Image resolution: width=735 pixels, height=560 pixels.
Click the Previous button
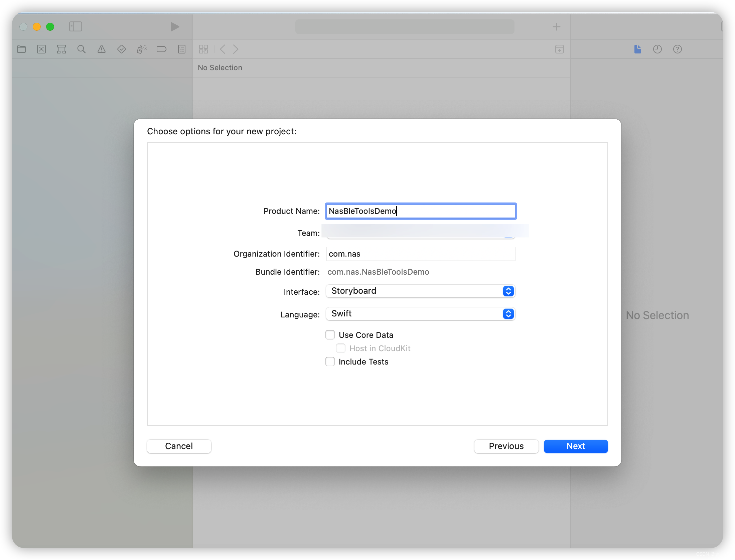coord(506,446)
